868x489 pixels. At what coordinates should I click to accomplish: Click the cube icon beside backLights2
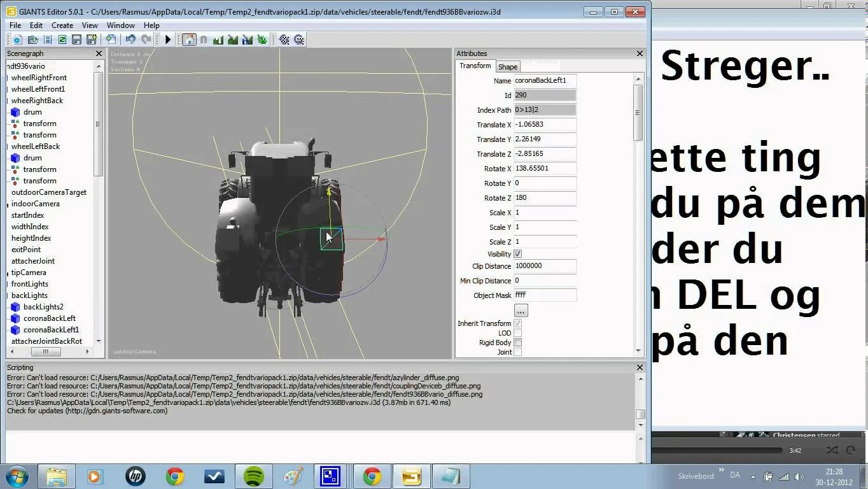[15, 307]
